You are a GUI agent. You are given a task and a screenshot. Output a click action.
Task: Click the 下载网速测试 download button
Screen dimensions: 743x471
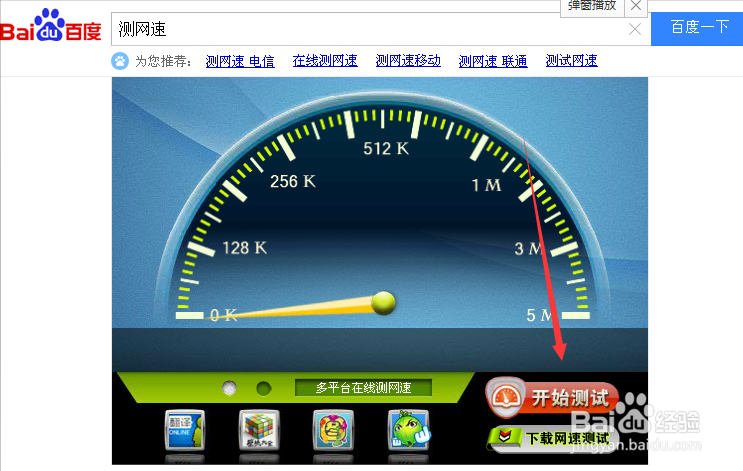(x=553, y=439)
